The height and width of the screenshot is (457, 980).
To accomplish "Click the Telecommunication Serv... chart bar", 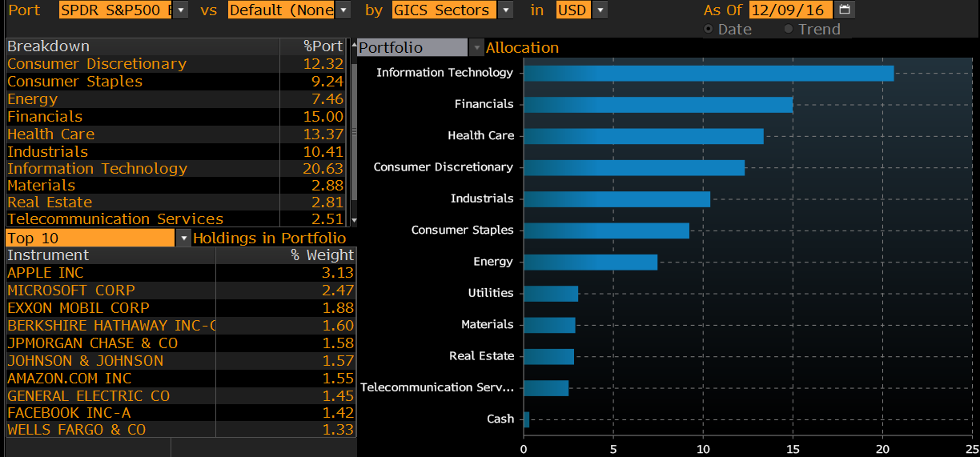I will click(x=546, y=387).
